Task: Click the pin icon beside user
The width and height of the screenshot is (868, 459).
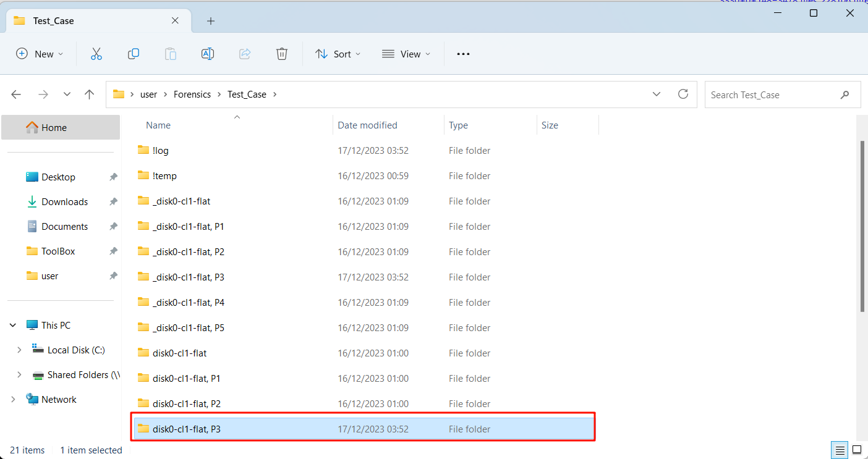Action: point(113,276)
